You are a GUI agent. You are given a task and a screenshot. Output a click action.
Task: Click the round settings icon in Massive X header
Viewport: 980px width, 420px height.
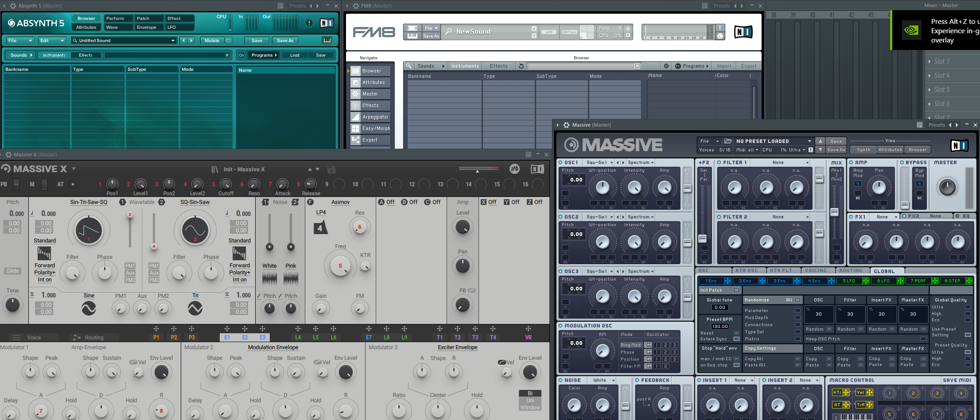[514, 169]
